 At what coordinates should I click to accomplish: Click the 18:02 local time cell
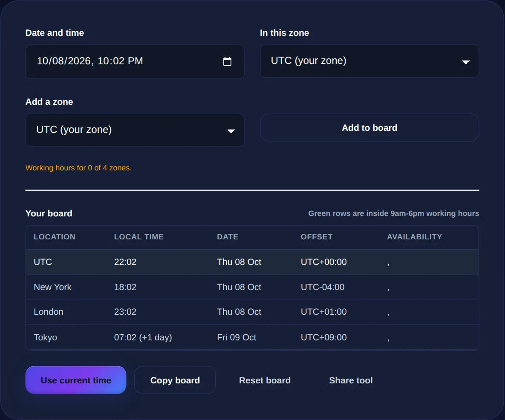[x=125, y=287]
